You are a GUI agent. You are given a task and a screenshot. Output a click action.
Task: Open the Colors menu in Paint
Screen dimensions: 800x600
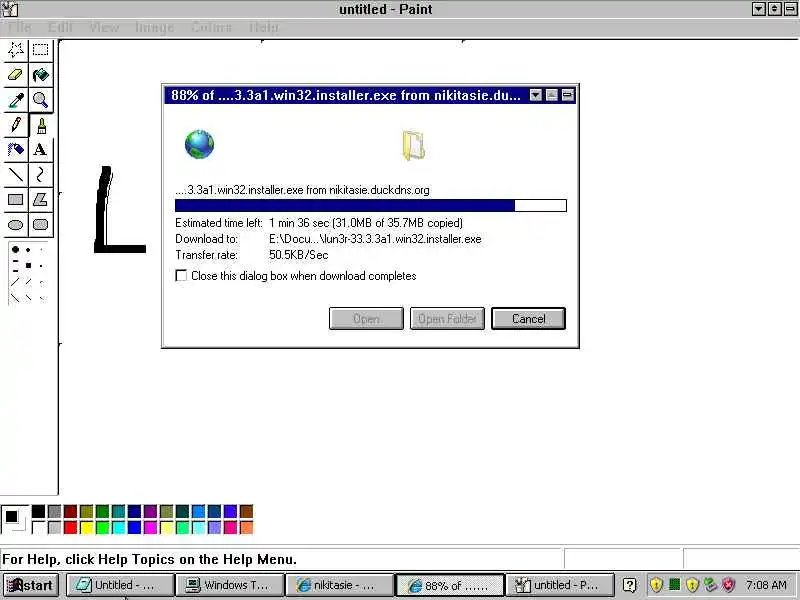pos(211,27)
